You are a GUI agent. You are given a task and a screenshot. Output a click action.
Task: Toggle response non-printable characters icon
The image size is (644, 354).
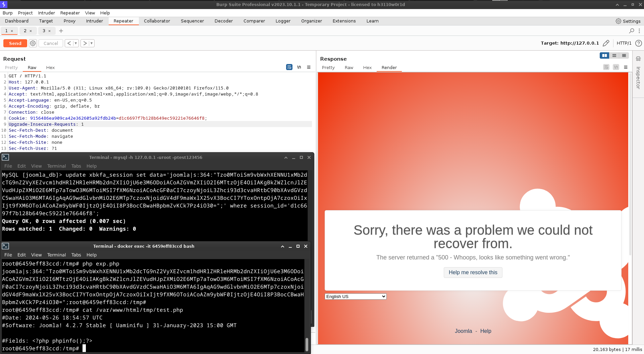pos(616,67)
